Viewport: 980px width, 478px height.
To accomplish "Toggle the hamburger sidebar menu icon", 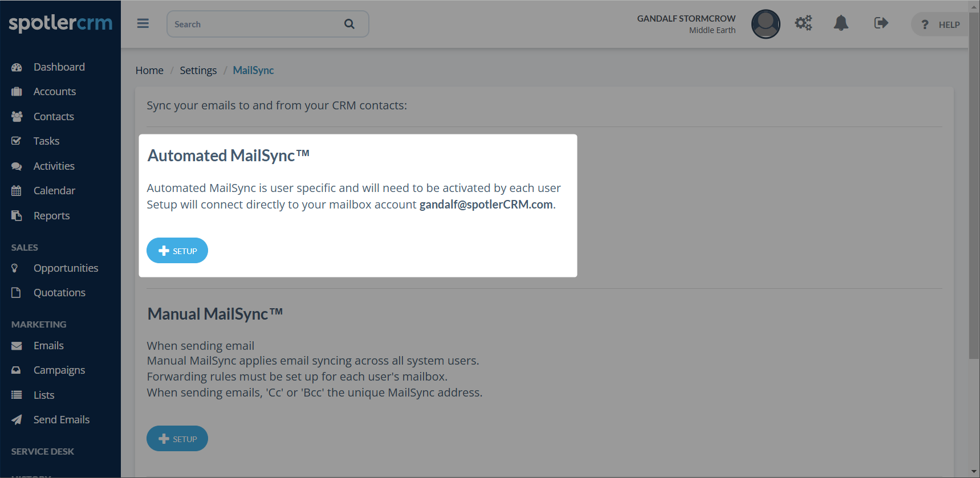I will coord(143,23).
